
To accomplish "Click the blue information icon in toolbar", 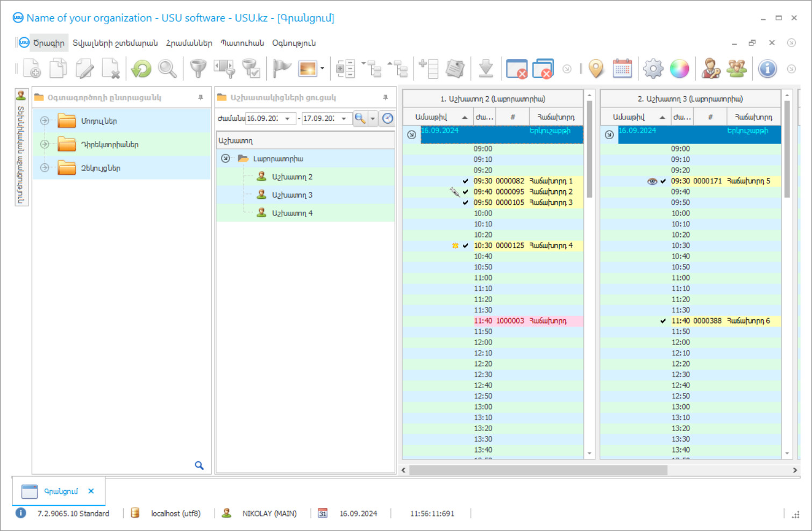I will coord(767,69).
